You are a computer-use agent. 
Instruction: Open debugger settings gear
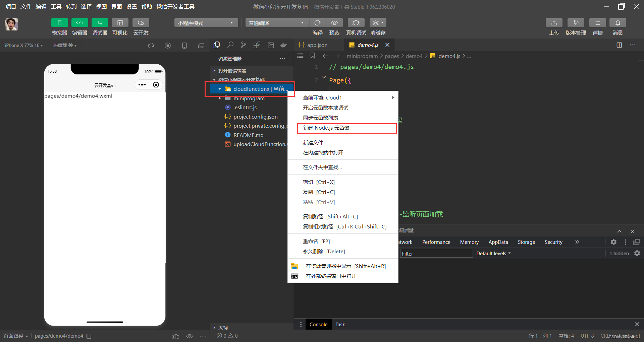coord(613,242)
